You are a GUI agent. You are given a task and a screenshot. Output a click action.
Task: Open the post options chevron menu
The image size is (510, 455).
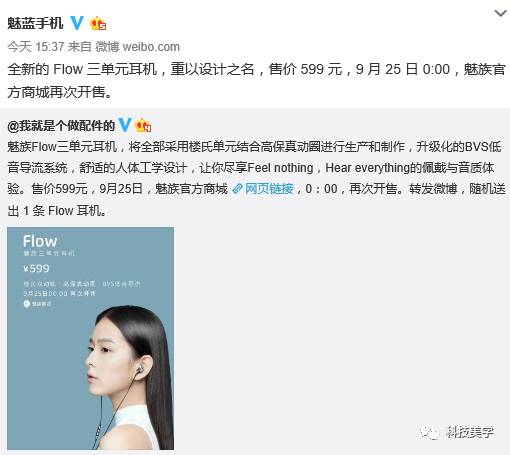(500, 13)
